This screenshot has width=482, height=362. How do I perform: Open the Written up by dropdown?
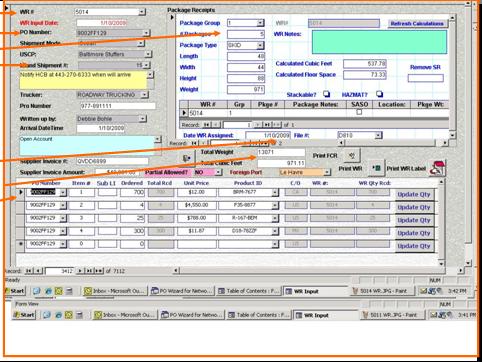click(x=142, y=119)
